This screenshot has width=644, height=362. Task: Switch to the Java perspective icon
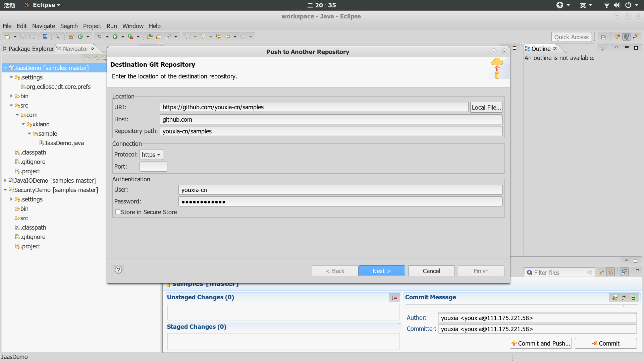pyautogui.click(x=627, y=37)
